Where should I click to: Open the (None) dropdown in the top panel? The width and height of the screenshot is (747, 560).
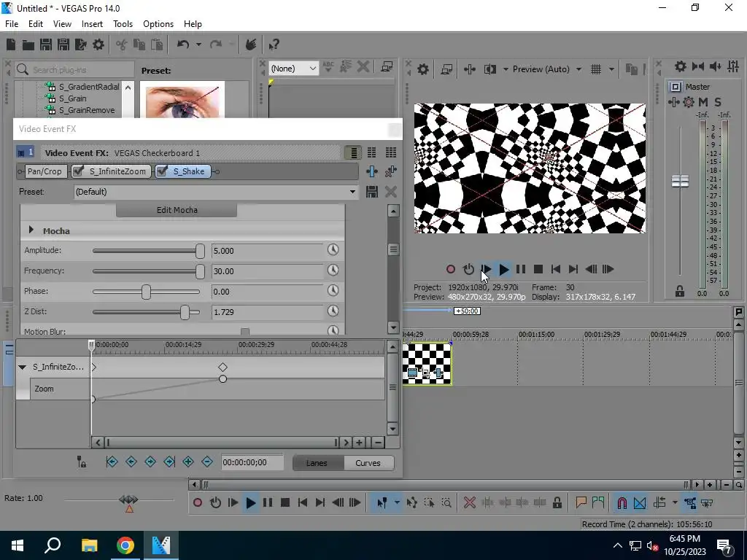pyautogui.click(x=293, y=69)
